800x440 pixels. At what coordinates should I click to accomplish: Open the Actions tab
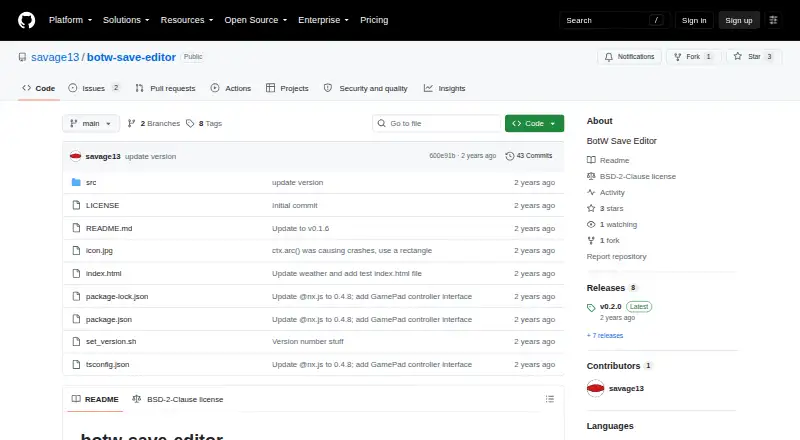[x=231, y=88]
